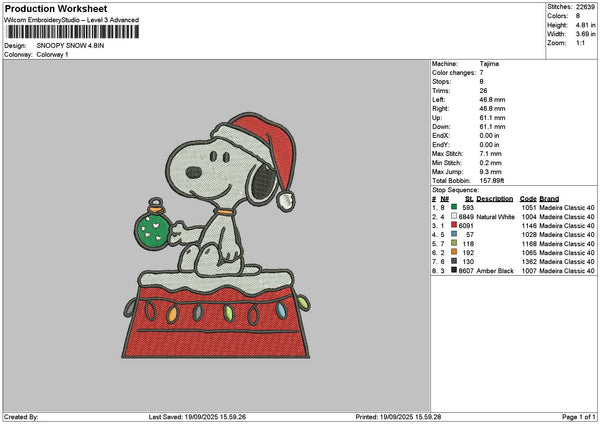Click the 'Right:' measurement label
600x424 pixels.
click(x=440, y=109)
